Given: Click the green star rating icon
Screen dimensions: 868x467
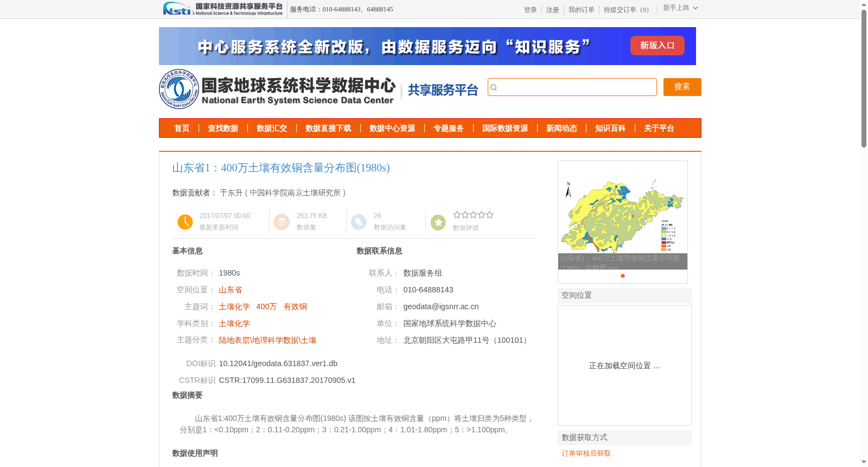Looking at the screenshot, I should click(438, 222).
